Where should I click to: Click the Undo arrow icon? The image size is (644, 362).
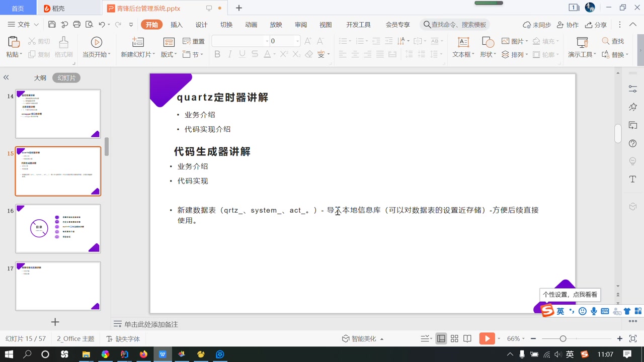[x=102, y=25]
